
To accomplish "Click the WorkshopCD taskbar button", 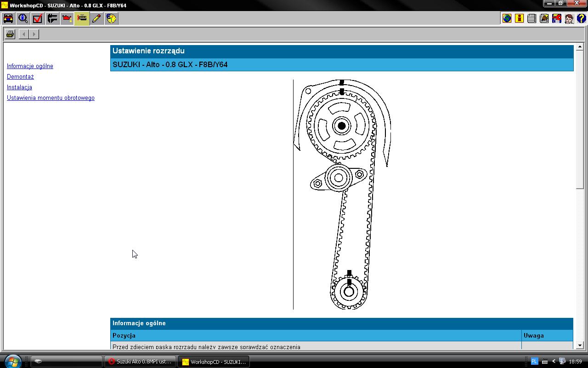I will [x=214, y=362].
